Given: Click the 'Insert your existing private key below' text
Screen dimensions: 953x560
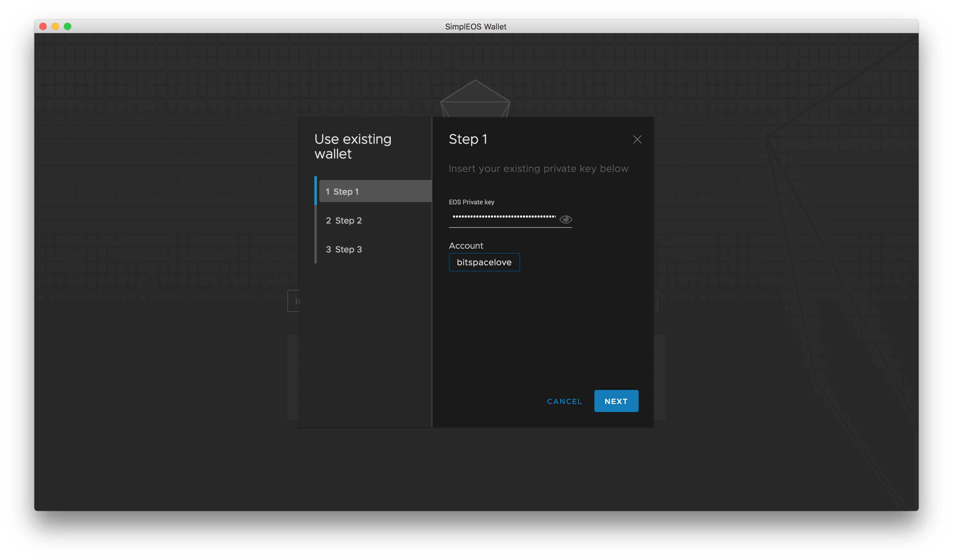Looking at the screenshot, I should 539,169.
